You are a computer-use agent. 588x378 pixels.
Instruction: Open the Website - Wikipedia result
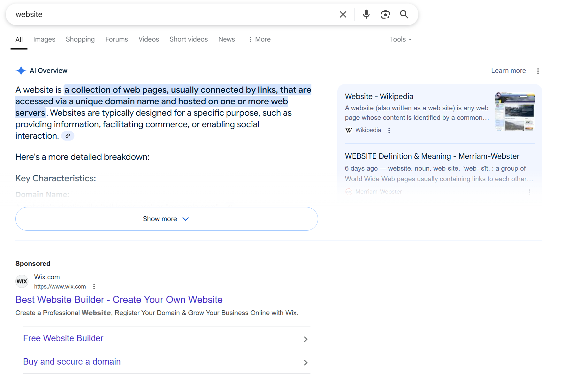[379, 96]
